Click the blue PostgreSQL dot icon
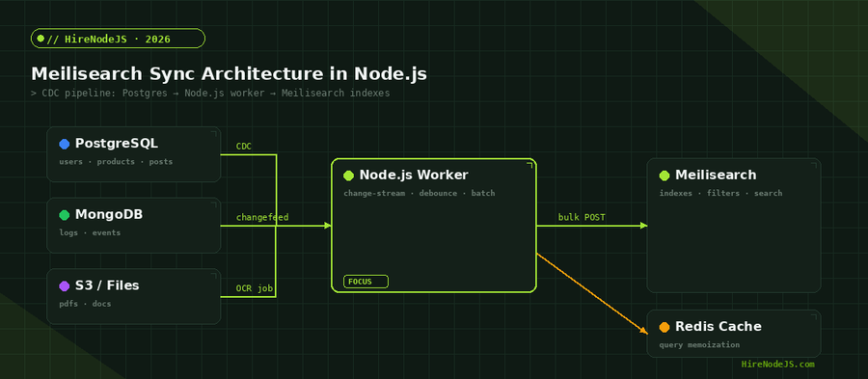The height and width of the screenshot is (379, 868). [65, 145]
